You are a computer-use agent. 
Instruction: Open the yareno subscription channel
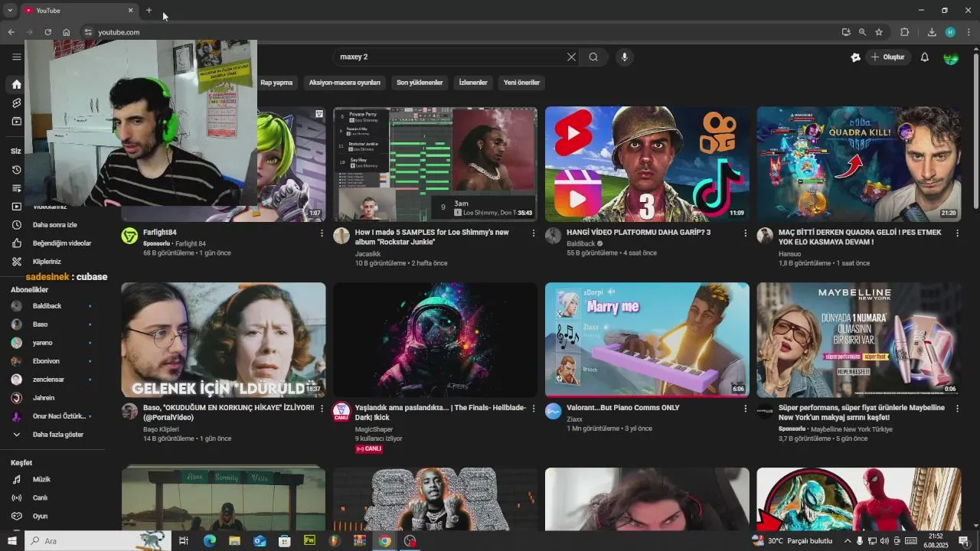coord(42,343)
